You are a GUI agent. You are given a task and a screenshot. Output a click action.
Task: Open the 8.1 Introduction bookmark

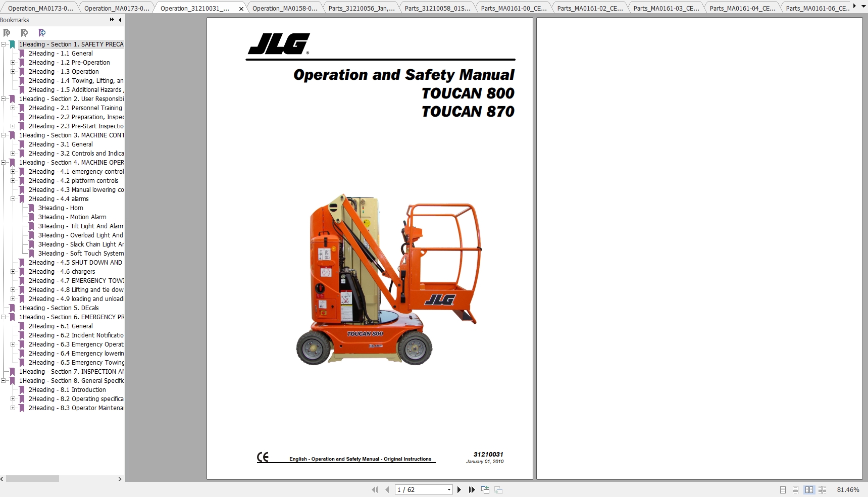(x=67, y=390)
